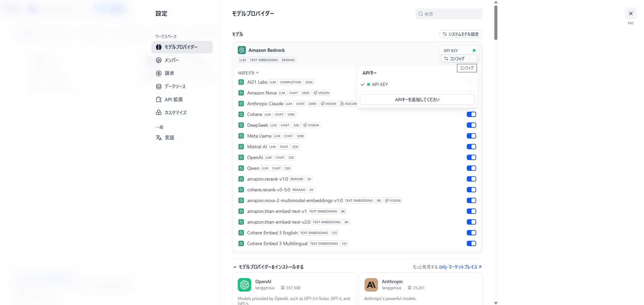Click the Amazon Bedrock provider icon
The image size is (644, 305).
point(241,50)
